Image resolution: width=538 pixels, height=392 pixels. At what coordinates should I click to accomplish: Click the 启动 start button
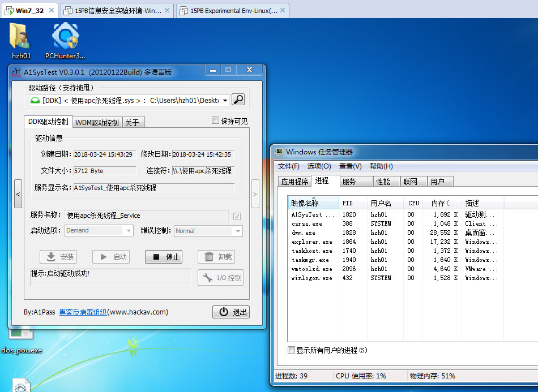[x=111, y=257]
